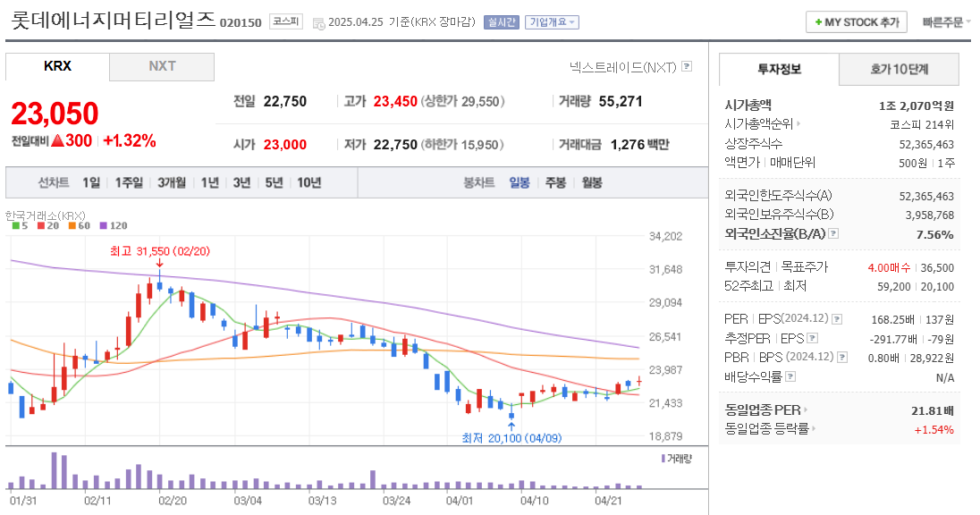Click the blue 실시간 real-time badge
Image resolution: width=980 pixels, height=515 pixels.
click(501, 21)
